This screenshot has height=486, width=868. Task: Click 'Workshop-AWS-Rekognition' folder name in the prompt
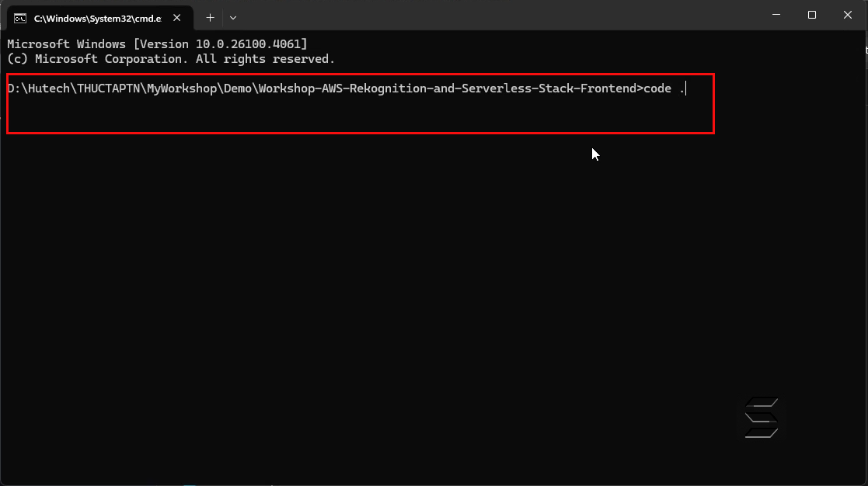pos(343,89)
